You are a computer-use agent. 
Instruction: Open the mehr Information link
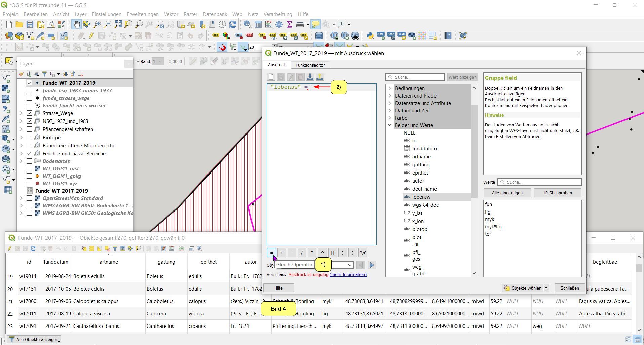point(348,275)
